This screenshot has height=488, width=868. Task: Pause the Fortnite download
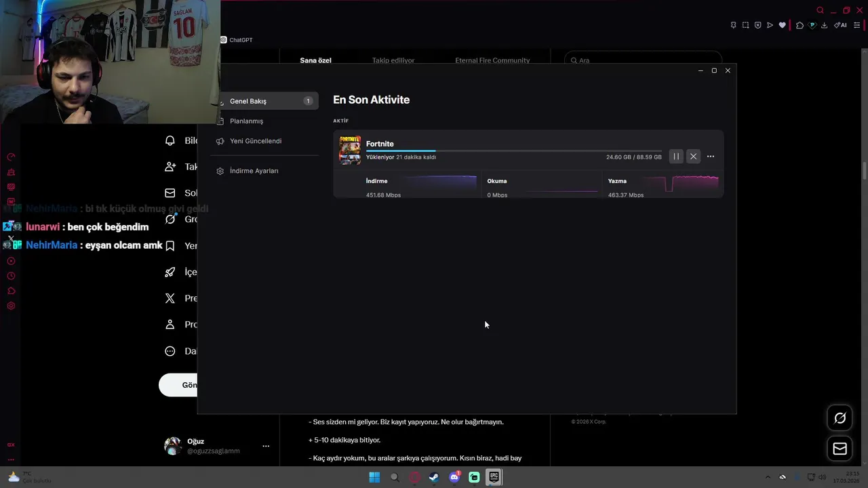coord(676,157)
